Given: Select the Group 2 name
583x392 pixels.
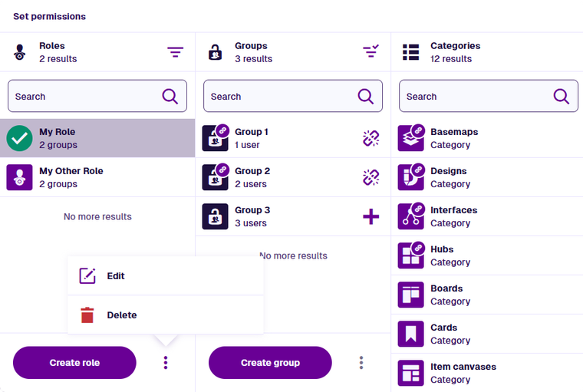Looking at the screenshot, I should (x=252, y=171).
